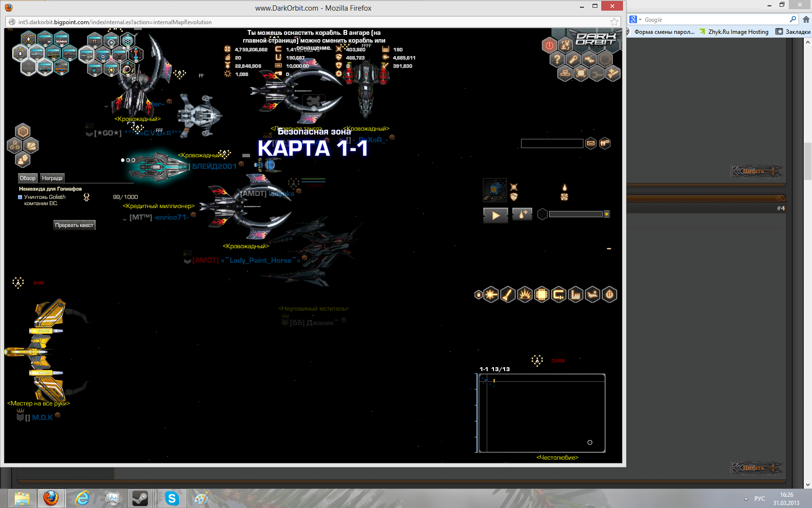Click the explosion special ammo icon
812x508 pixels.
525,295
